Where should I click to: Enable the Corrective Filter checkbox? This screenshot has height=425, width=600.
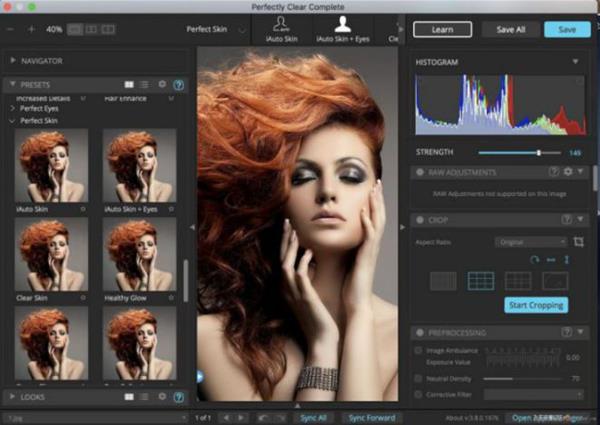(x=418, y=395)
